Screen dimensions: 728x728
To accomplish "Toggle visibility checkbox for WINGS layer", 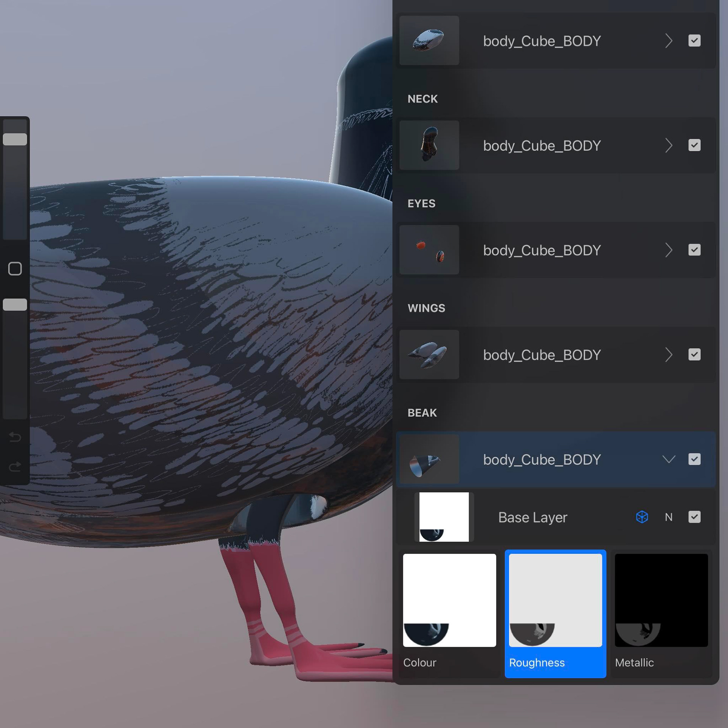I will 694,355.
